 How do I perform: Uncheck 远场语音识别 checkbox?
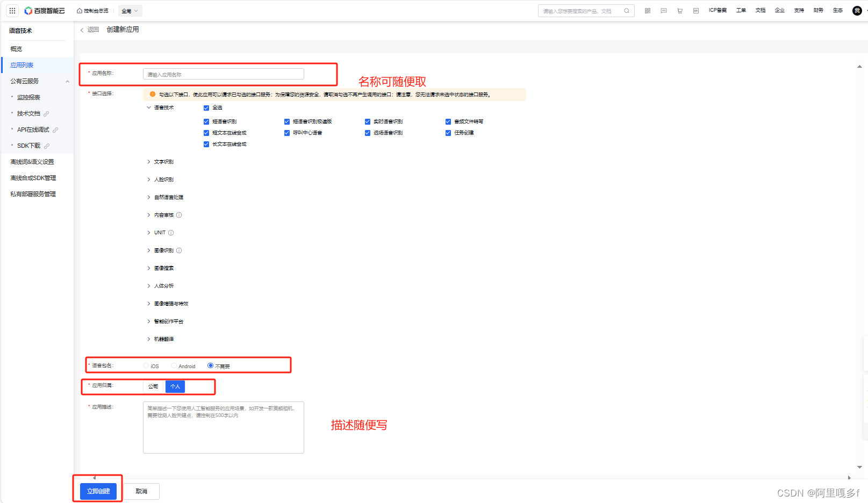(368, 133)
